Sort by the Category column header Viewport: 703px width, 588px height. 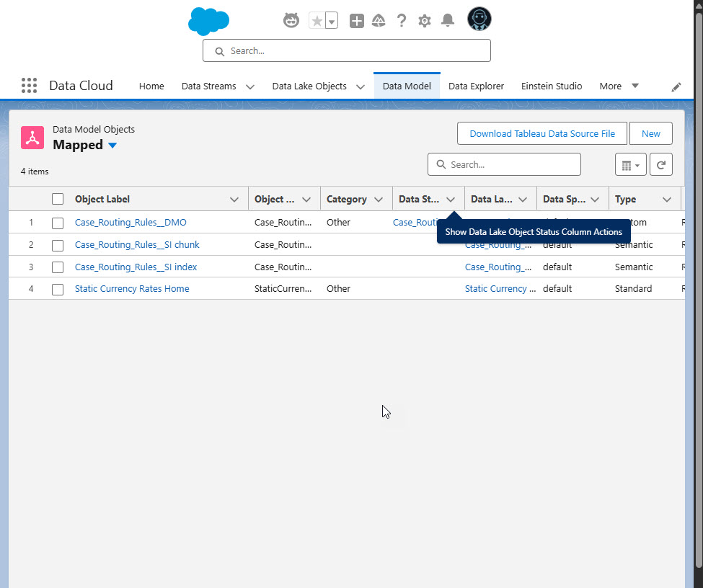(347, 199)
